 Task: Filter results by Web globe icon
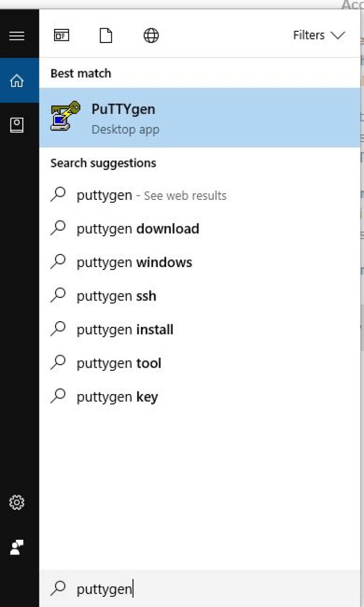point(151,35)
